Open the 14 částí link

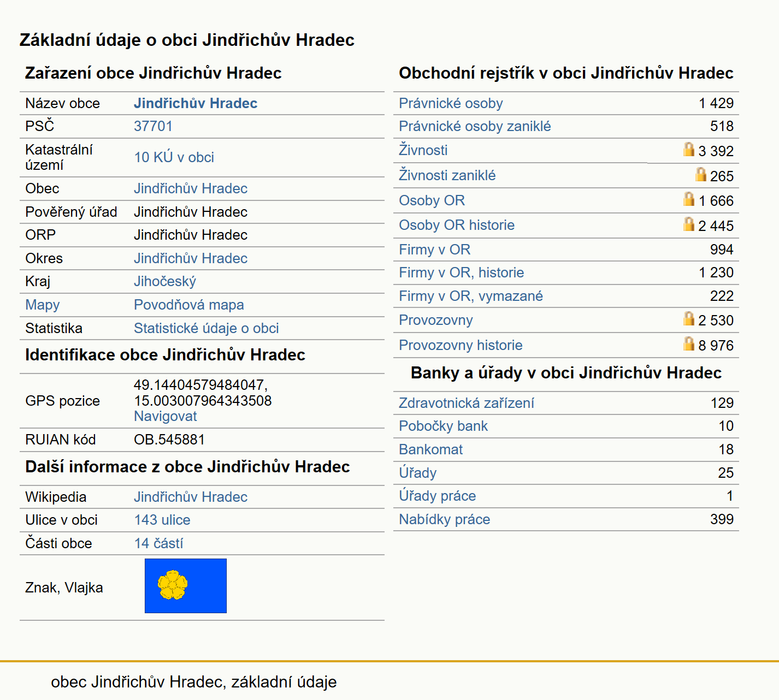158,543
